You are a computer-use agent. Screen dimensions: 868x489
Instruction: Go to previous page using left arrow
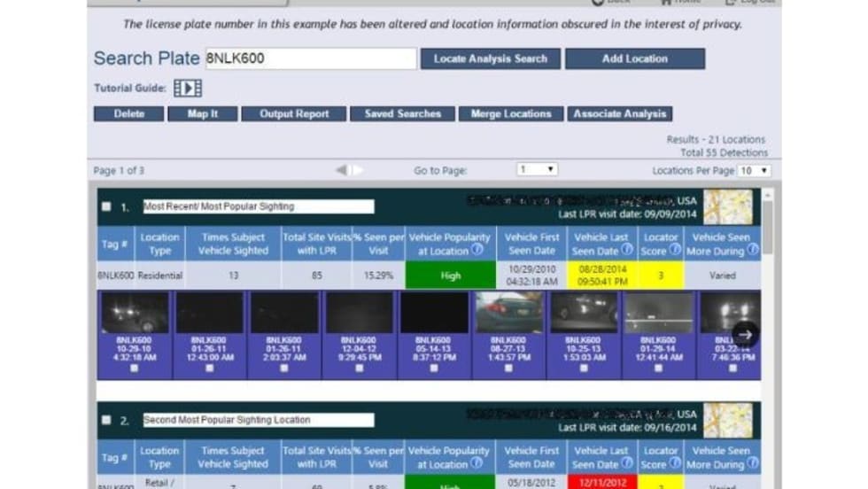(x=341, y=170)
